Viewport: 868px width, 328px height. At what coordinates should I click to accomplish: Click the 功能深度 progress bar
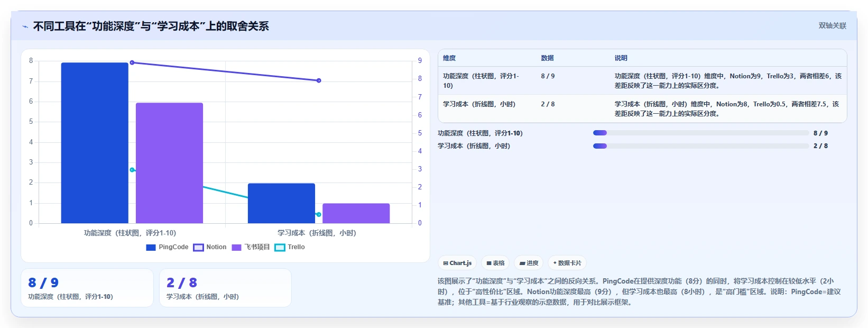701,133
